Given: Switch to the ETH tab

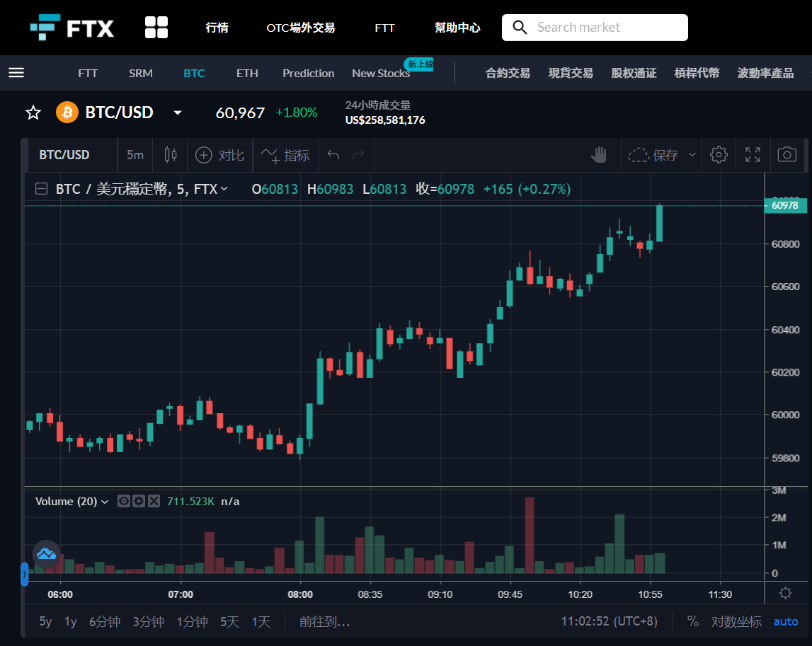Looking at the screenshot, I should click(247, 73).
